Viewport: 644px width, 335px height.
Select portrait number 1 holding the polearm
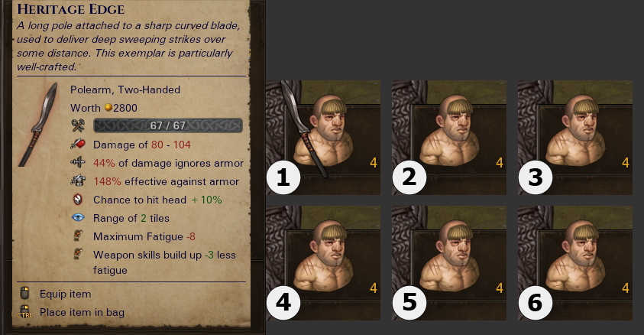pos(323,138)
